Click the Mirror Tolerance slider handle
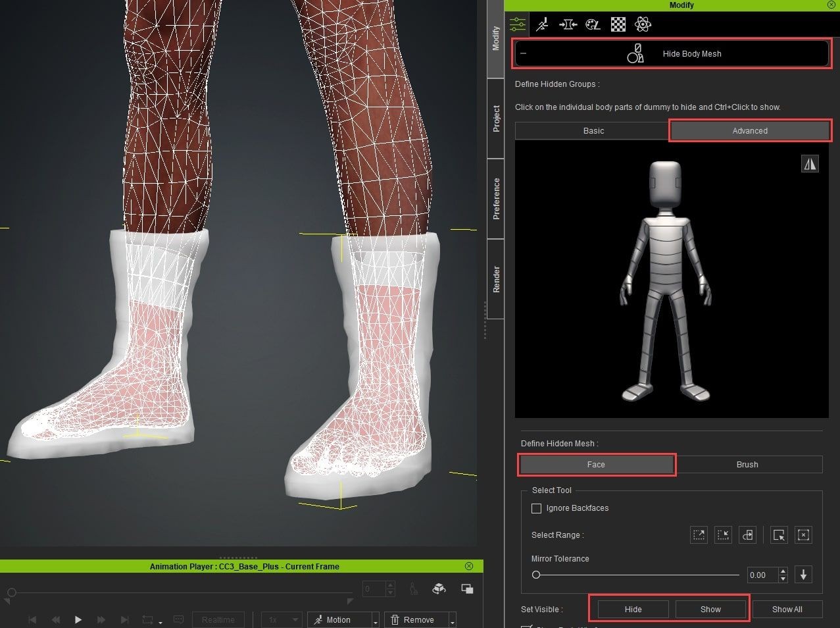This screenshot has width=840, height=628. [536, 575]
